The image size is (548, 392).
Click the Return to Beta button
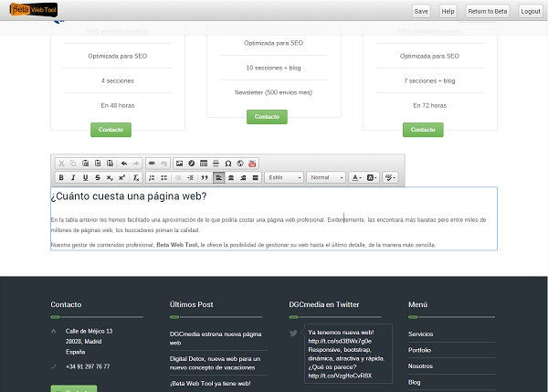[x=488, y=11]
